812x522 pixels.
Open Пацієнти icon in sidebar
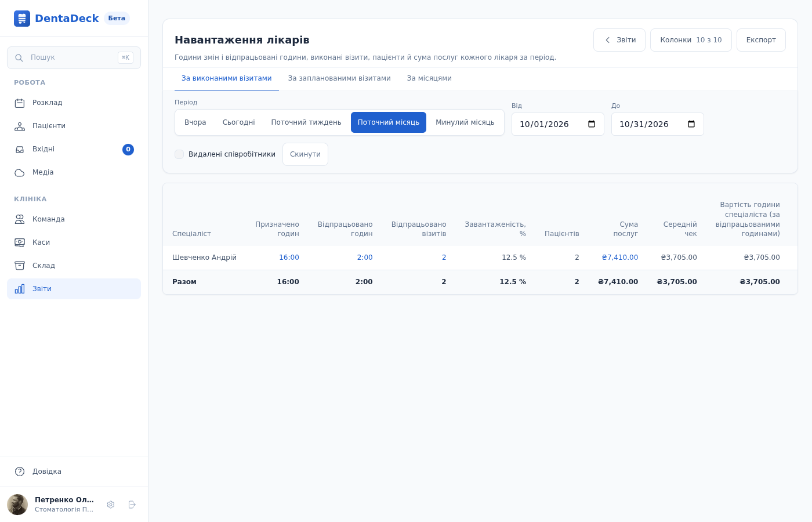[20, 126]
